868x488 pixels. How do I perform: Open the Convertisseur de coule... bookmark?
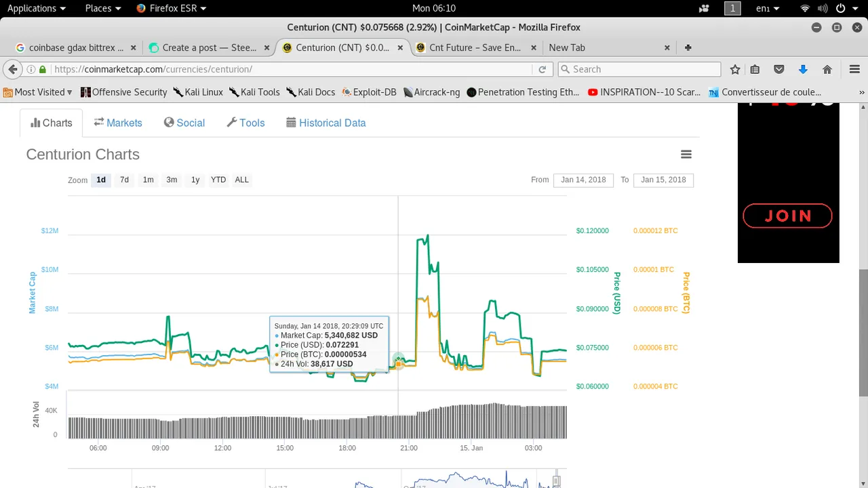pos(765,92)
